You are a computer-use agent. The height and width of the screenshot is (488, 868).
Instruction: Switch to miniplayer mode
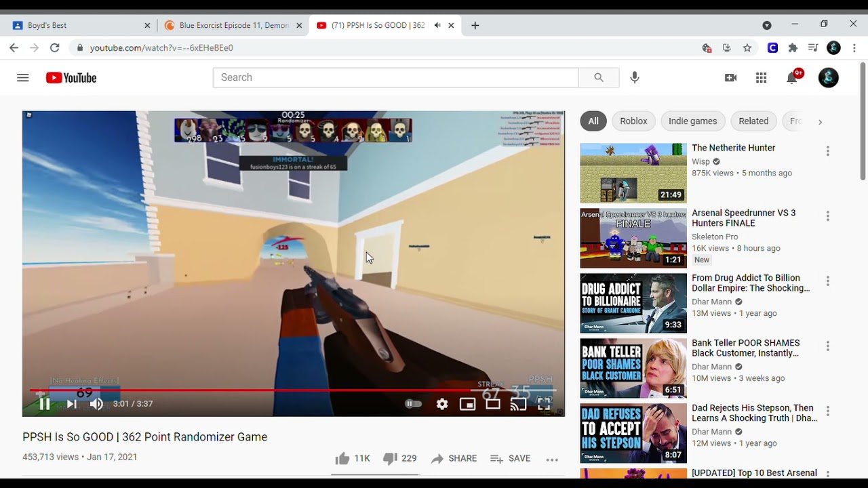467,404
